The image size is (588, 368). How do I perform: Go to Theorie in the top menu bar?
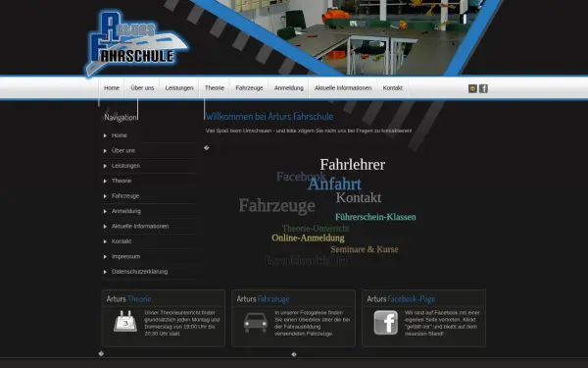coord(214,88)
